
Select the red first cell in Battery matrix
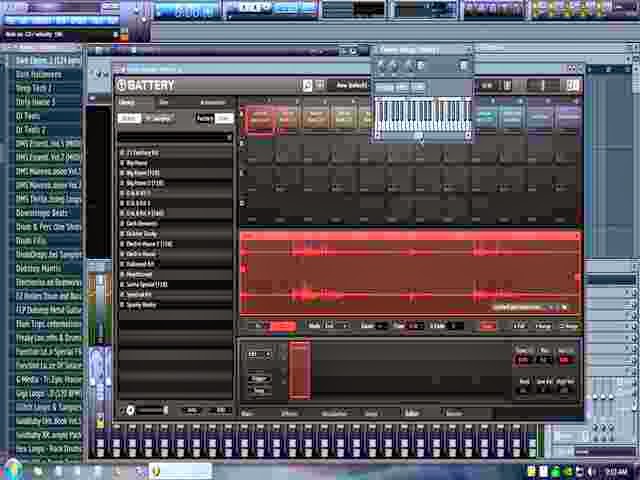(260, 118)
